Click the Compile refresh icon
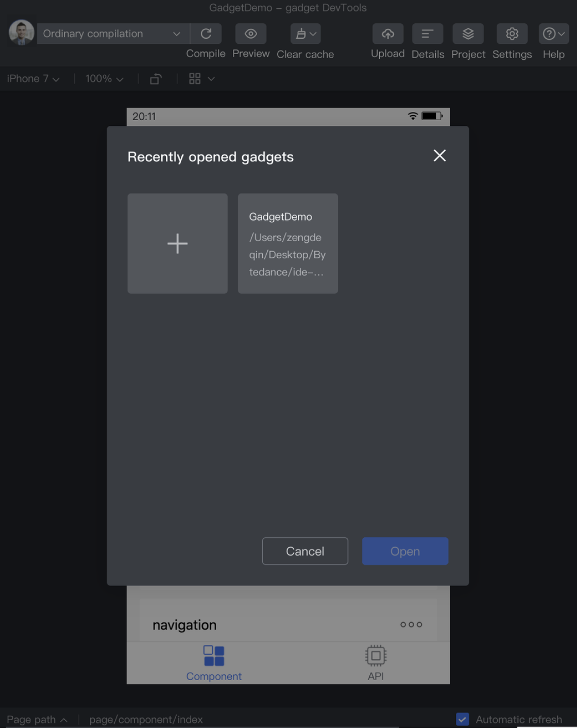 (206, 34)
